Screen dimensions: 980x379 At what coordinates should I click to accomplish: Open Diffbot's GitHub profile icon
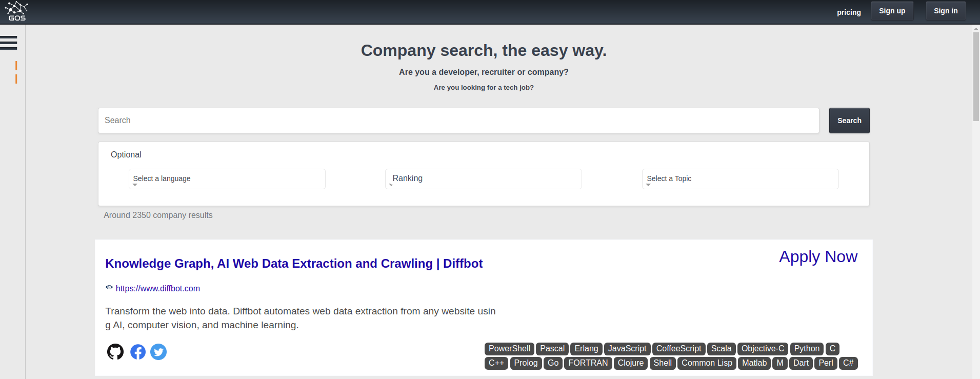115,352
